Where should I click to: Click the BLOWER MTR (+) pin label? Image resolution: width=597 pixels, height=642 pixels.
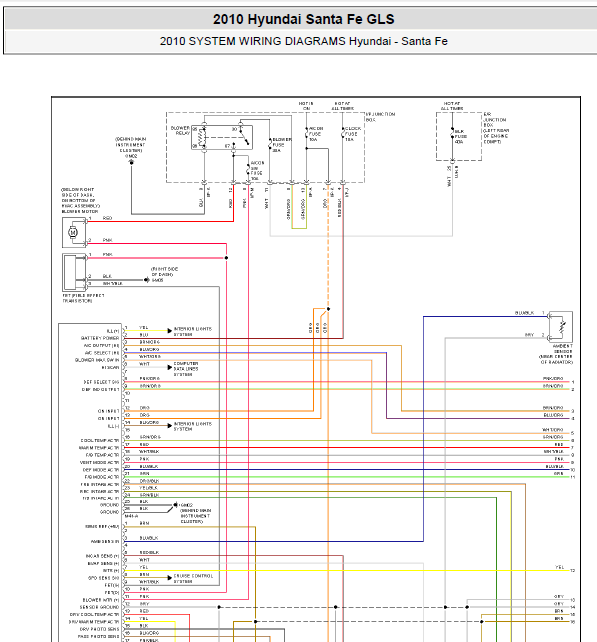[x=101, y=600]
